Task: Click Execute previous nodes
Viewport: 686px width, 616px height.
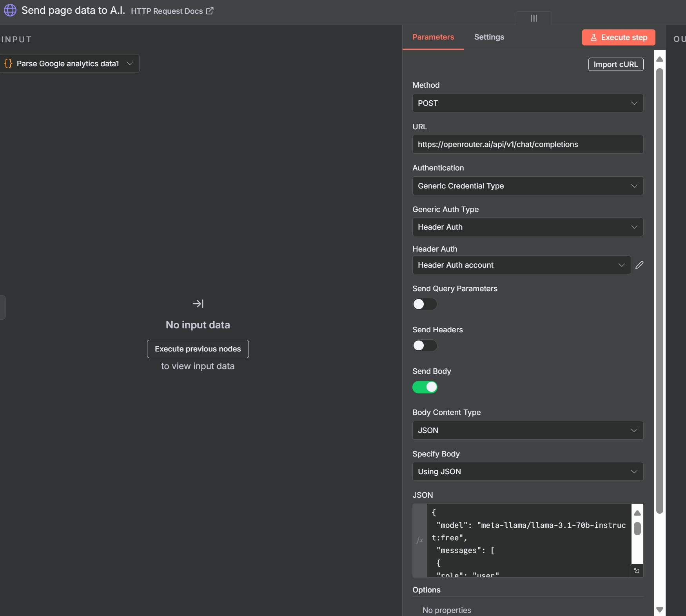Action: [198, 349]
